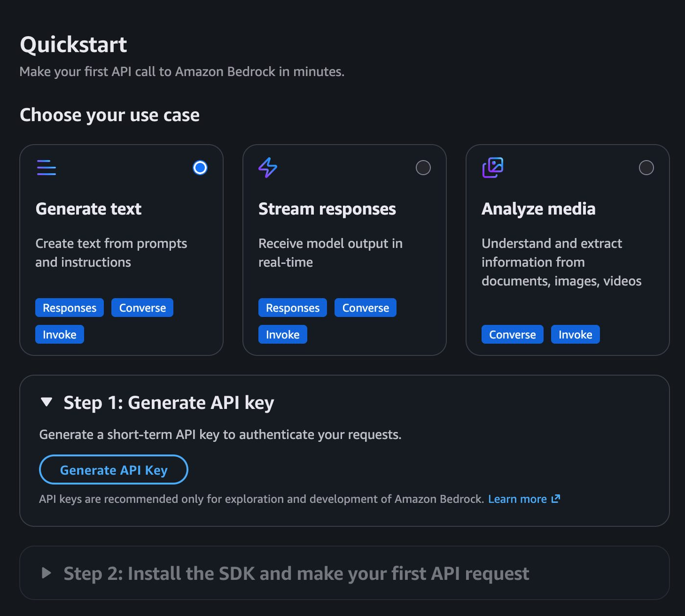Viewport: 685px width, 616px height.
Task: Click "API keys are recommended only" note text
Action: (261, 499)
